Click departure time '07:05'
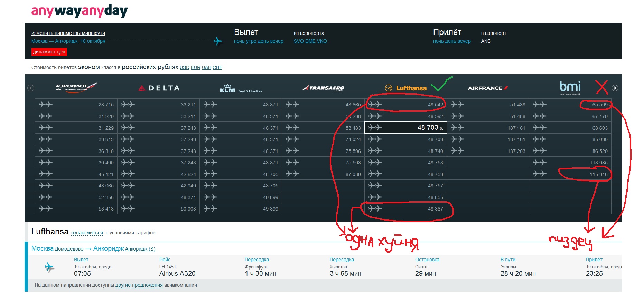 (83, 274)
